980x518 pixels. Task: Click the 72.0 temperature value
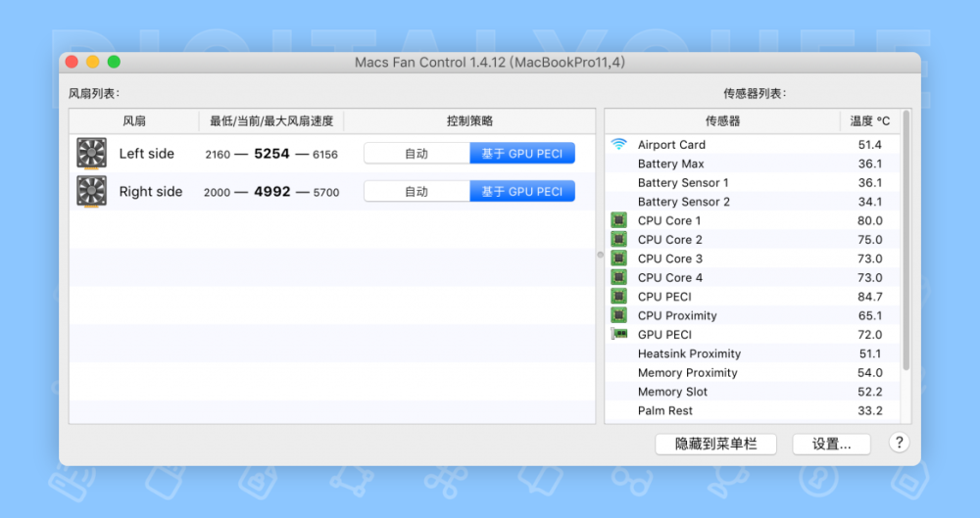[x=870, y=334]
